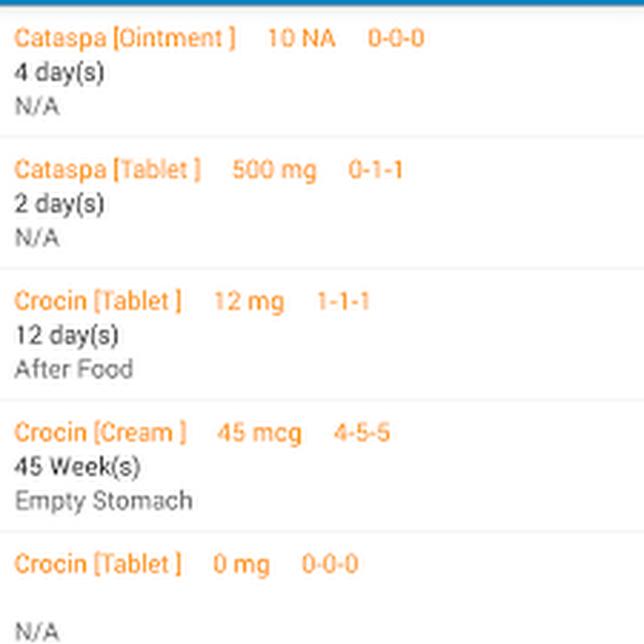Click the 0 mg dosage text

[x=241, y=565]
